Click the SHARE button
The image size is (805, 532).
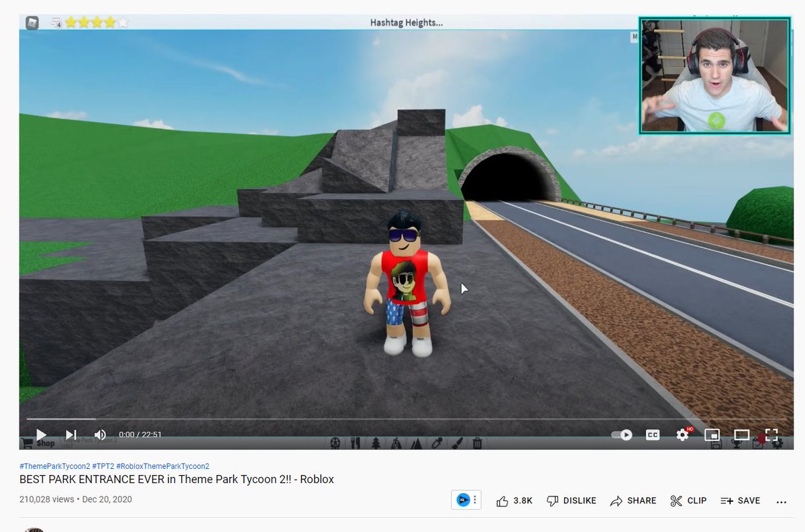click(x=633, y=500)
